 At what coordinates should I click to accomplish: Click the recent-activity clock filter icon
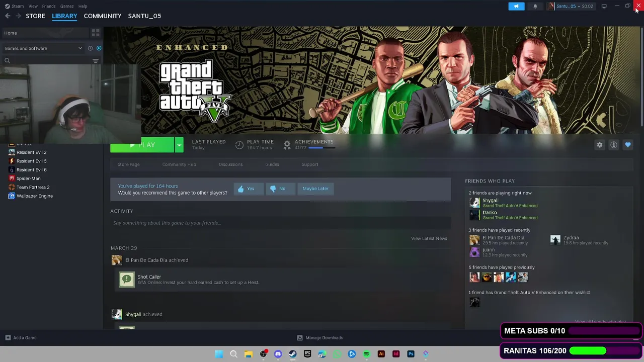pos(91,48)
